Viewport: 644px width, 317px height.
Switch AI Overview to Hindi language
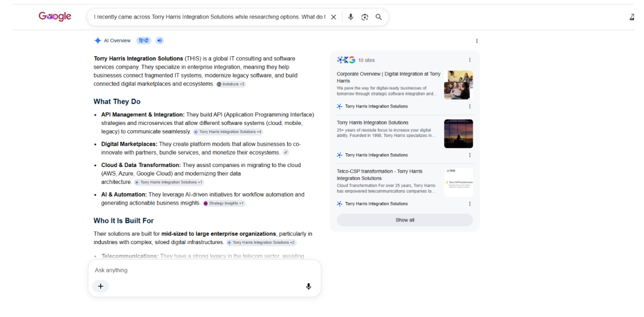[x=144, y=41]
